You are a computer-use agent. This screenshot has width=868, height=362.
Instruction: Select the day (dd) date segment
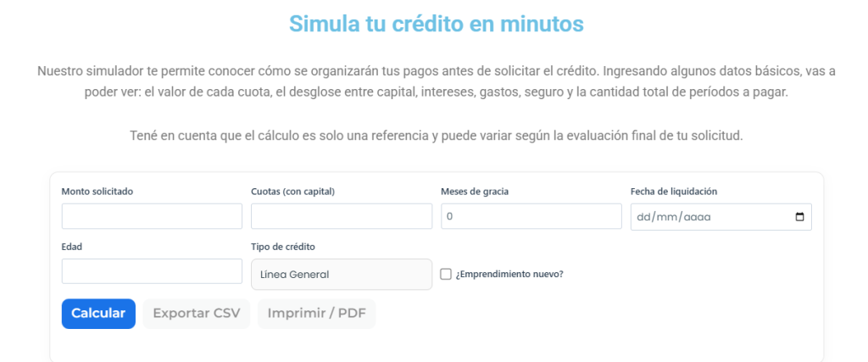pyautogui.click(x=643, y=217)
